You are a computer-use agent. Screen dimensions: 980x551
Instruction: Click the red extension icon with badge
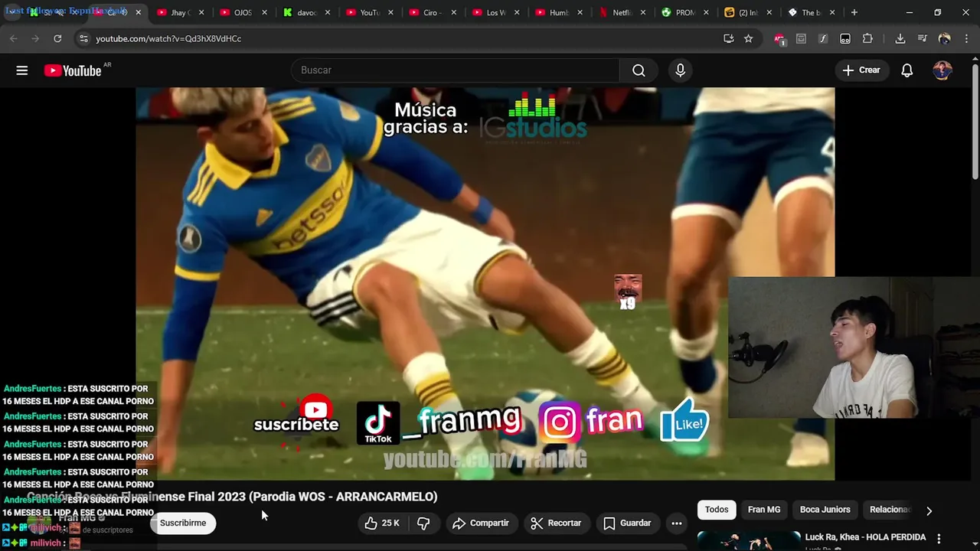779,38
